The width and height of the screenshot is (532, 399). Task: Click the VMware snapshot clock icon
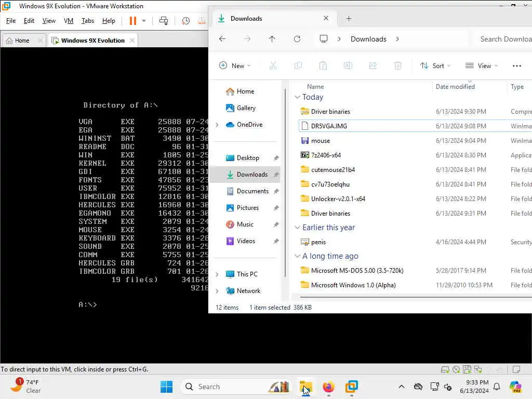coord(185,21)
